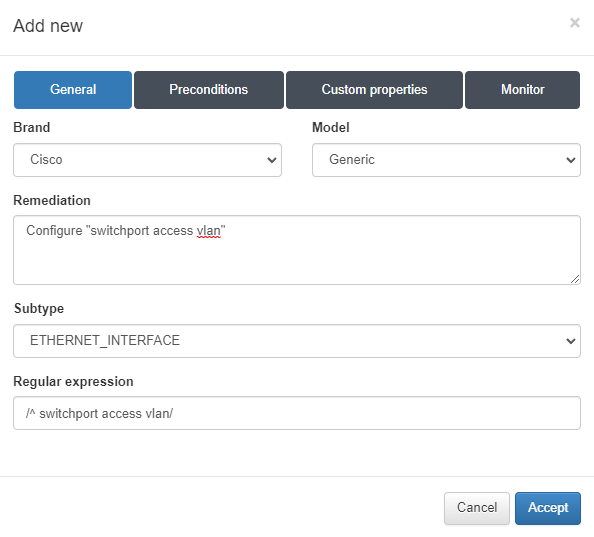Go to the Monitor tab
The height and width of the screenshot is (537, 594).
522,90
